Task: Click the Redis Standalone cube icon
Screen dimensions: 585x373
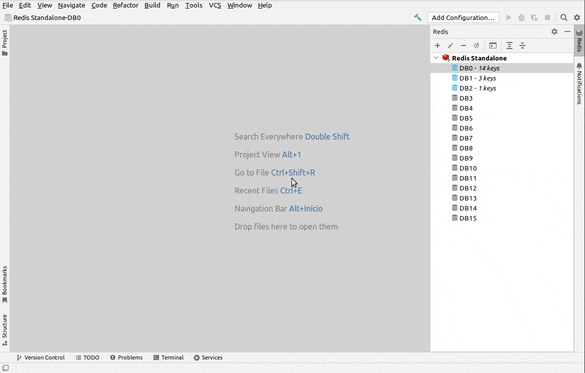Action: pos(446,58)
